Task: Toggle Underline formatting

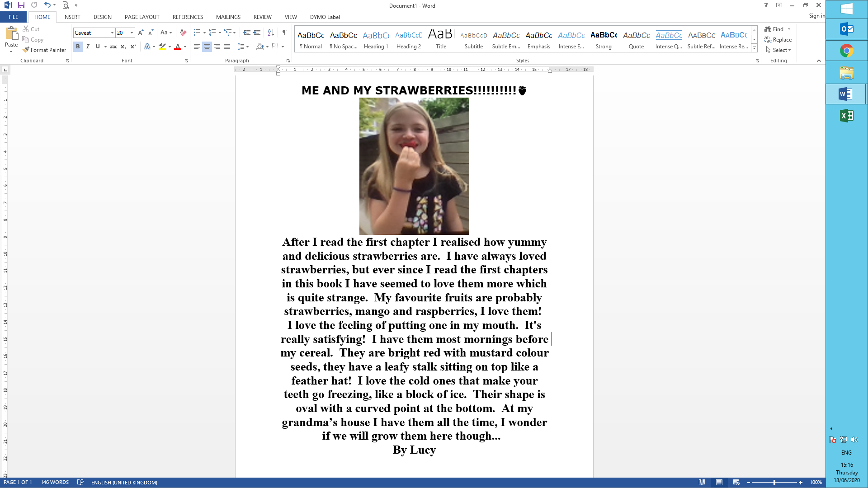Action: click(x=98, y=47)
